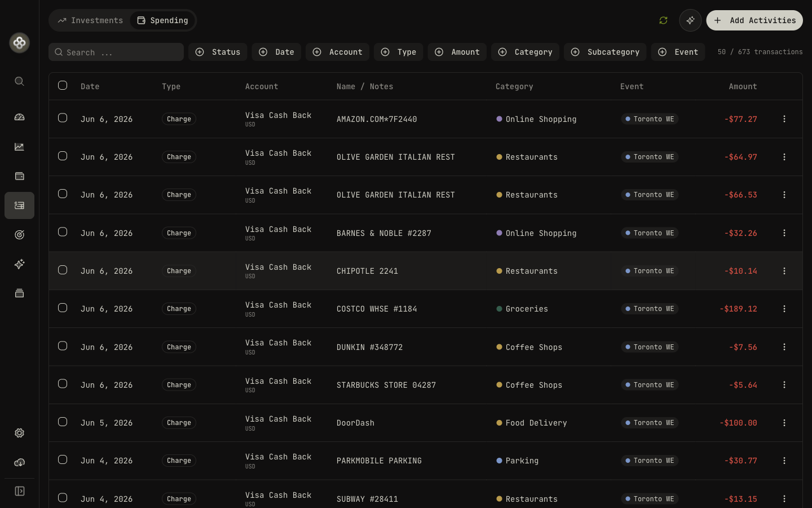Check the DUNKIN #348772 row checkbox
Screen dimensions: 812x508
(63, 346)
